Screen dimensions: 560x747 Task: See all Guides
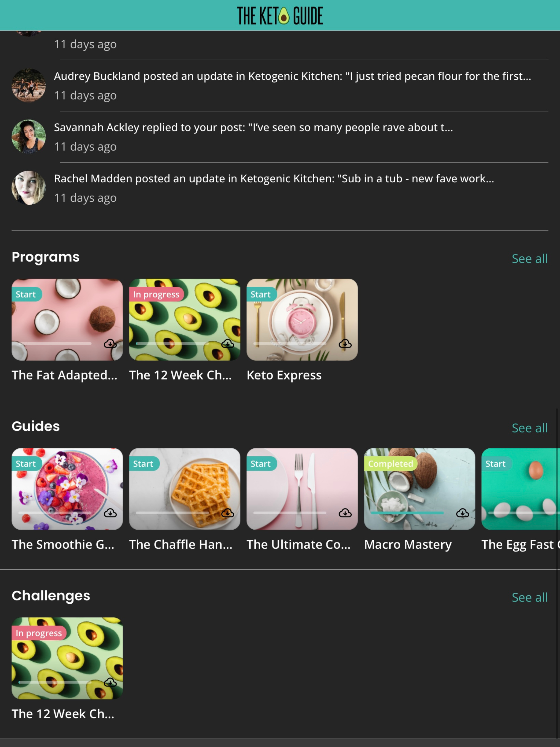(x=530, y=428)
